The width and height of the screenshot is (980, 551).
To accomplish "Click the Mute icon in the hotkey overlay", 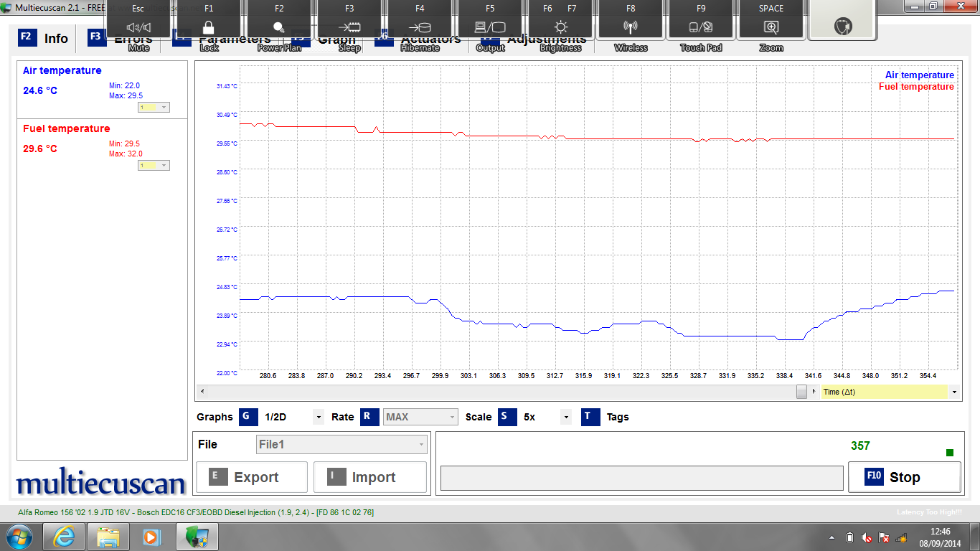I will 138,27.
